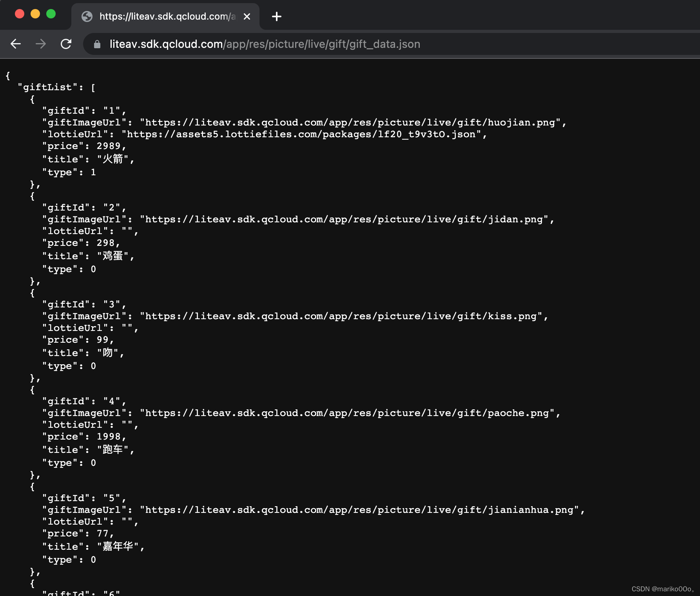Click the jidan.png image URL text

pyautogui.click(x=345, y=220)
